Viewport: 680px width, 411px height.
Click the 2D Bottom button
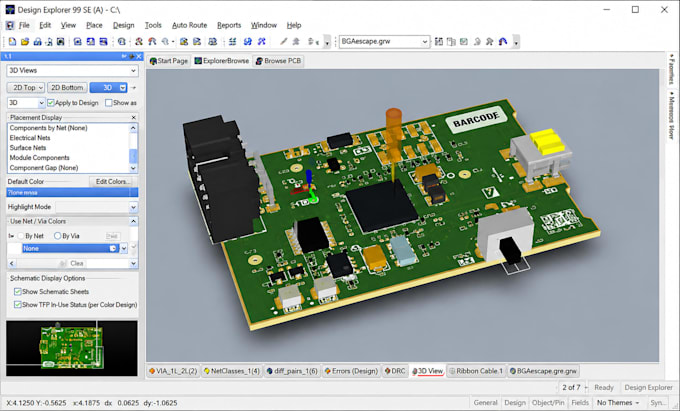67,88
